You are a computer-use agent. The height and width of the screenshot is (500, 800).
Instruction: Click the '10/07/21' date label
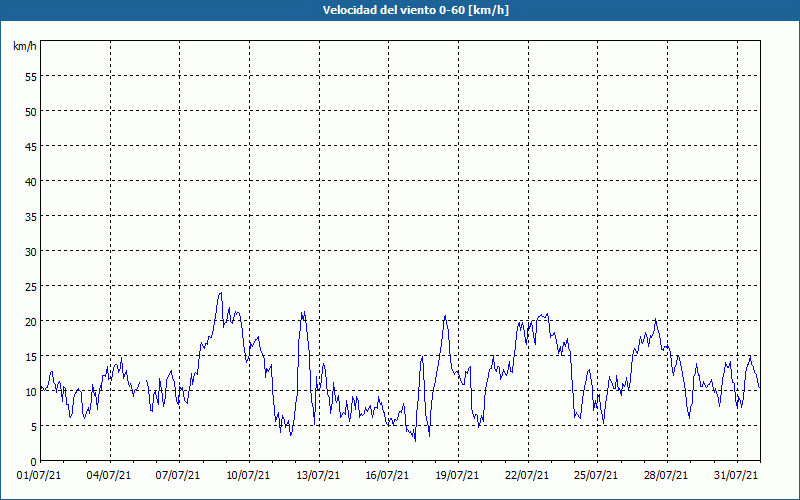[248, 476]
